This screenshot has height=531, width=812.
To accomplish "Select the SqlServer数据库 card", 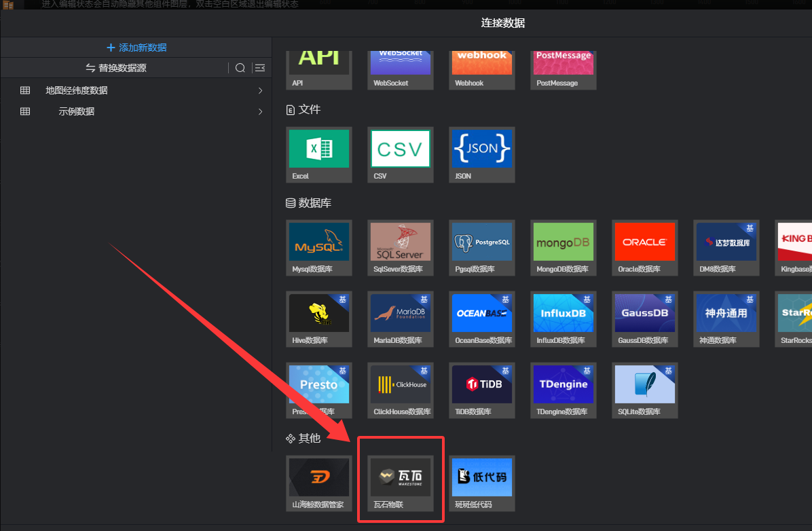I will 401,248.
